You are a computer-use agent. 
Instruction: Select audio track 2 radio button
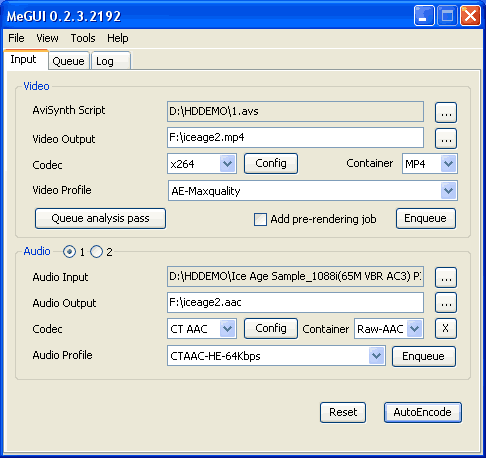96,252
